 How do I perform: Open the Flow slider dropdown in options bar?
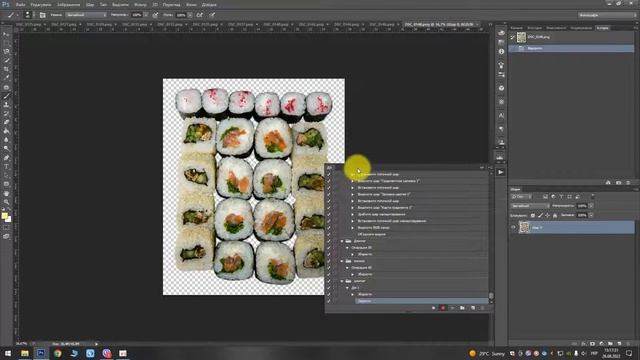point(190,15)
